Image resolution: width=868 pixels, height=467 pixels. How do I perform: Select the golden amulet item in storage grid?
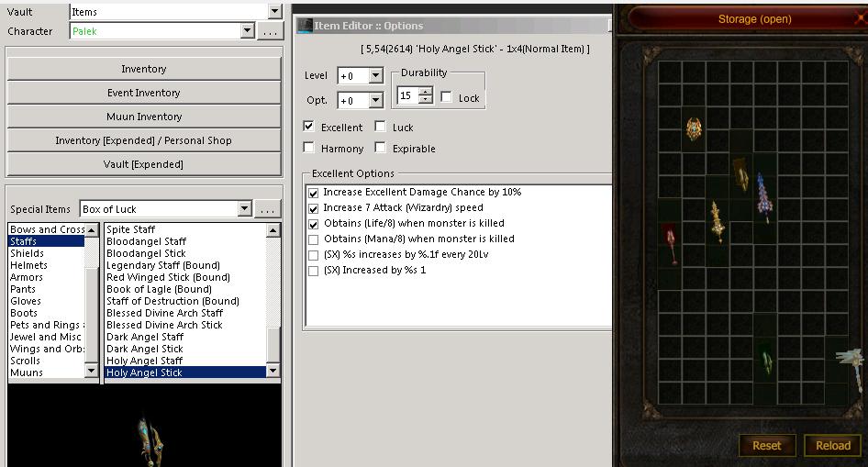pos(694,129)
